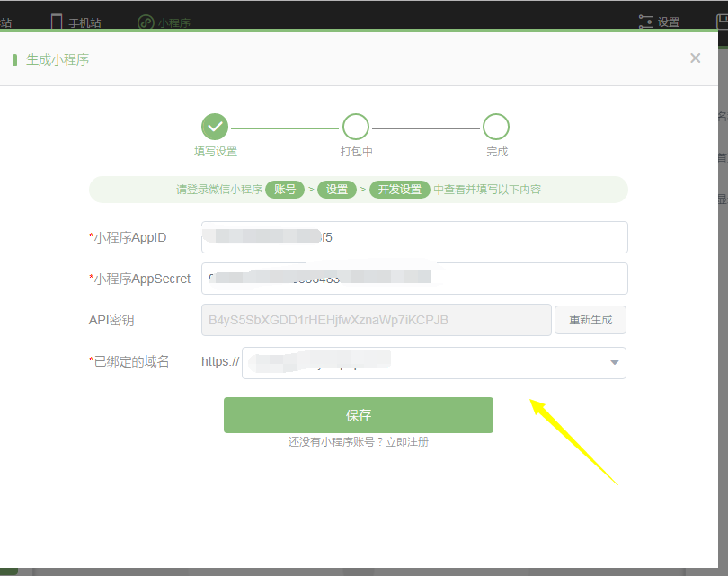This screenshot has height=576, width=728.
Task: Expand the 已绑定的域名 dropdown arrow
Action: (x=615, y=363)
